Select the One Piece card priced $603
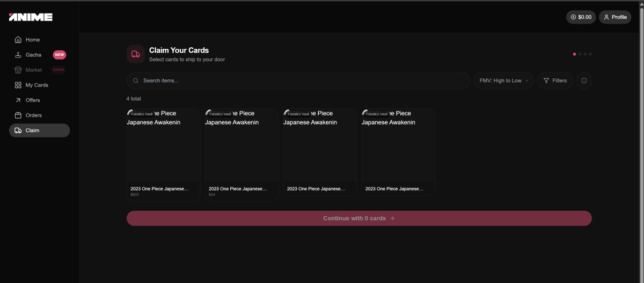This screenshot has height=283, width=644. coord(163,155)
